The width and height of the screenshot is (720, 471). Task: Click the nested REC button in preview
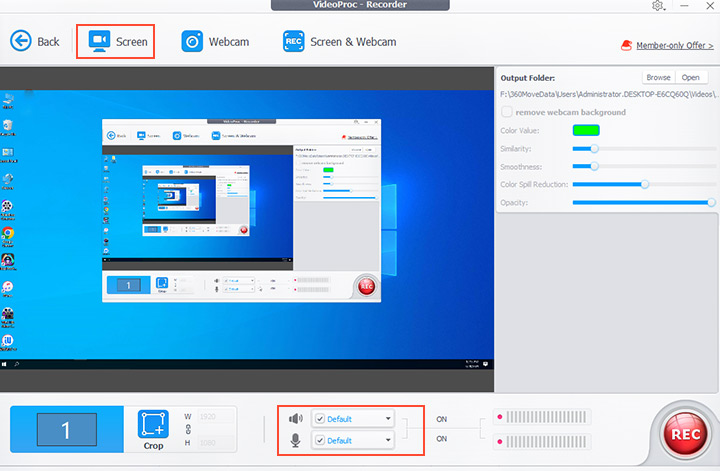(x=366, y=286)
